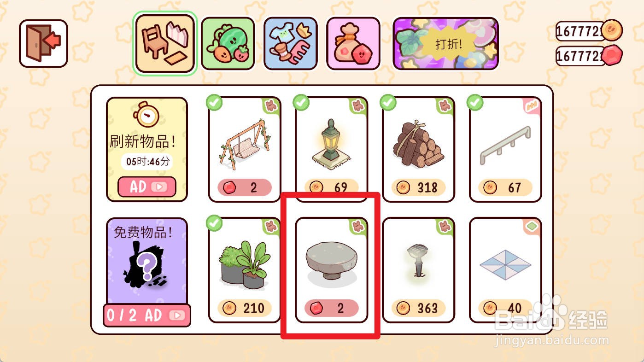Select the wooden swing item
This screenshot has height=362, width=644.
point(245,149)
